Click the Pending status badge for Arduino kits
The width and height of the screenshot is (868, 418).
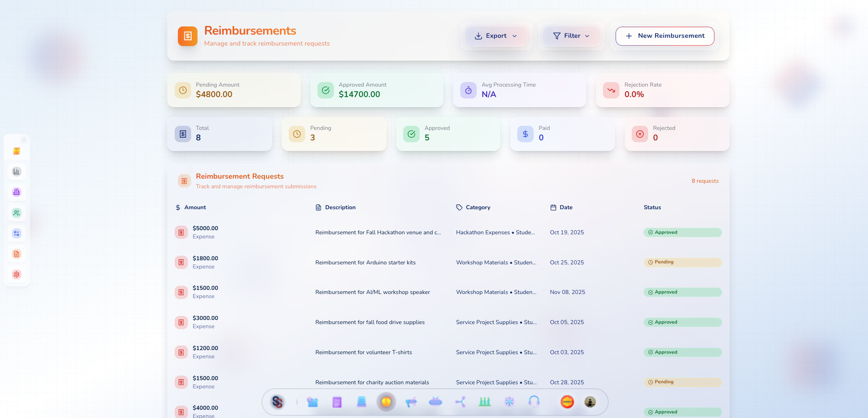pos(682,262)
